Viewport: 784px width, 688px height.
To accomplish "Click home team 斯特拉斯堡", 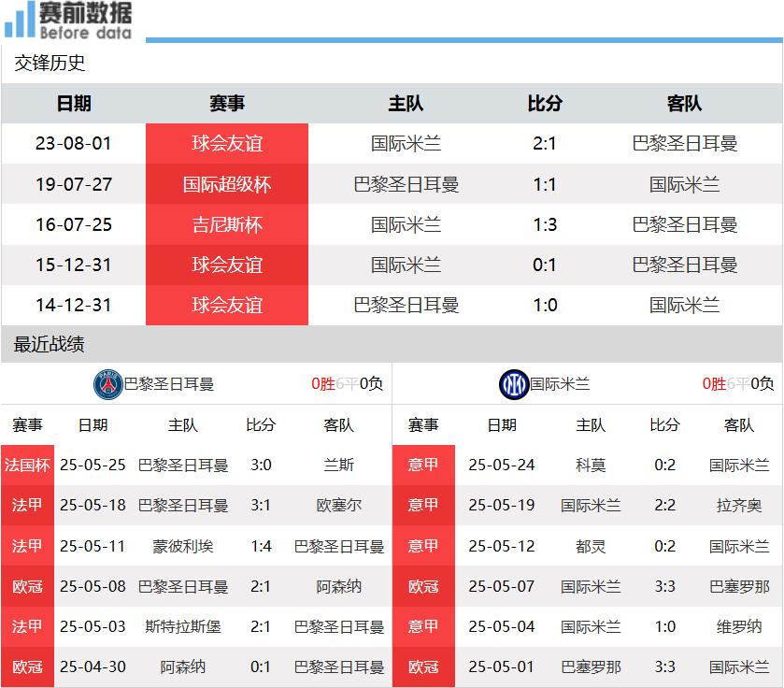I will [x=183, y=626].
